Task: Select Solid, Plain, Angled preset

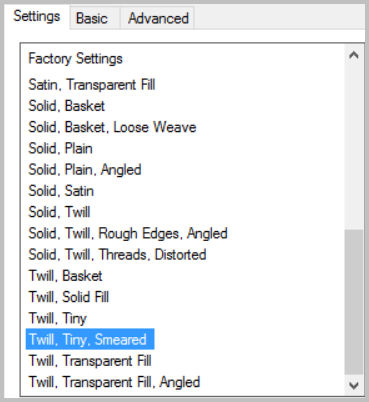Action: click(x=85, y=169)
